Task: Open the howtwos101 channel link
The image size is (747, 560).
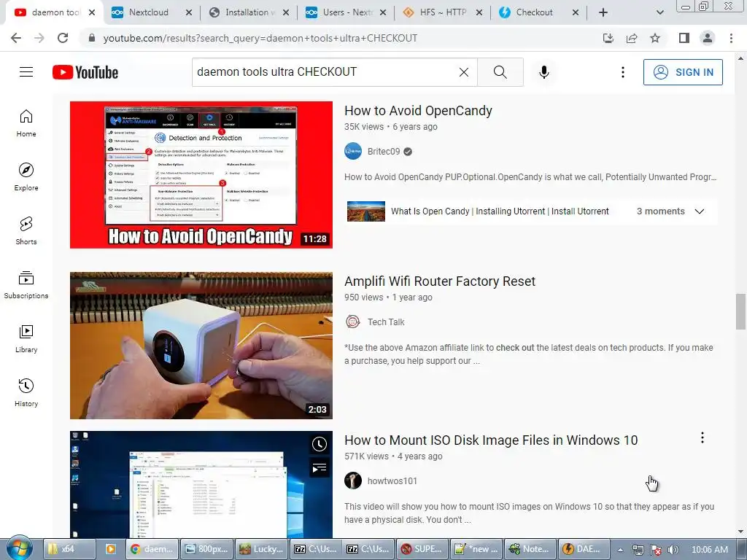Action: pos(392,481)
